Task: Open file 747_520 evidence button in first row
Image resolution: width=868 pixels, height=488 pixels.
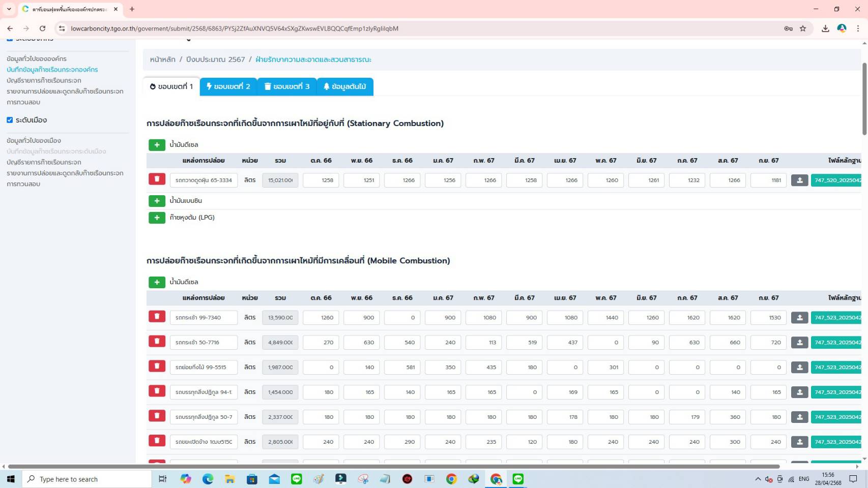Action: 837,180
